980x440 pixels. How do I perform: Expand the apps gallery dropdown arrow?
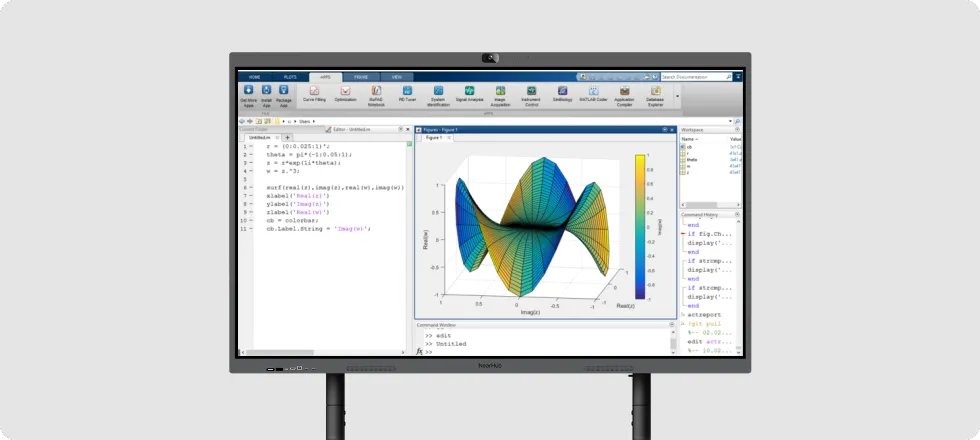pos(677,97)
